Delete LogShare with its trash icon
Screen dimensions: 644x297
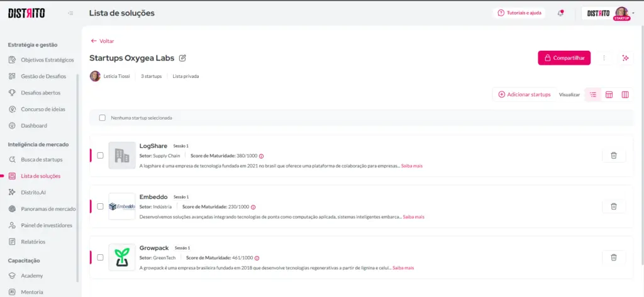(x=614, y=155)
